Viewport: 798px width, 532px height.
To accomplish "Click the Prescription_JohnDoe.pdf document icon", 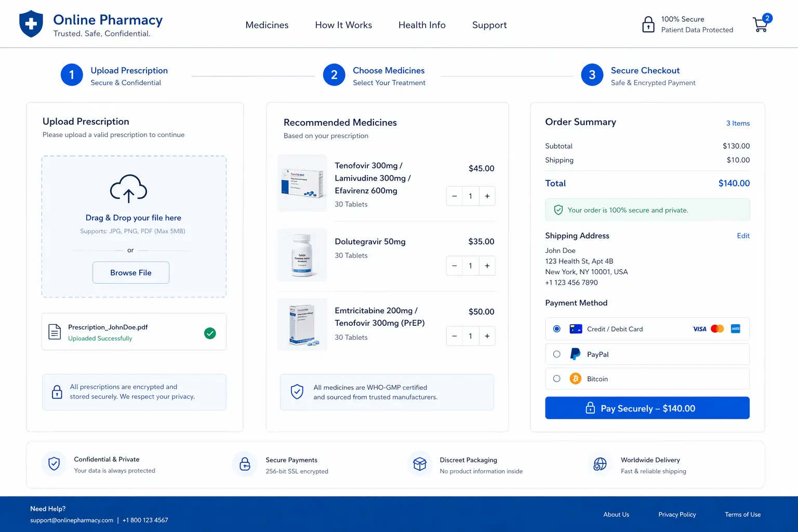I will click(x=55, y=331).
